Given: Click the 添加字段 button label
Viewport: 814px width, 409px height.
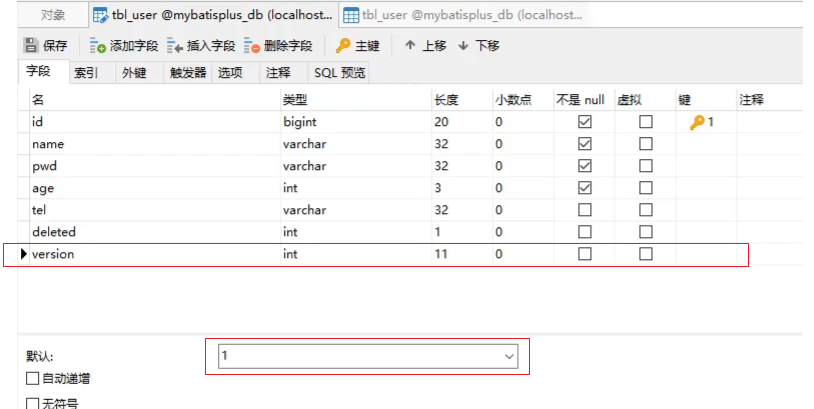Looking at the screenshot, I should tap(134, 46).
